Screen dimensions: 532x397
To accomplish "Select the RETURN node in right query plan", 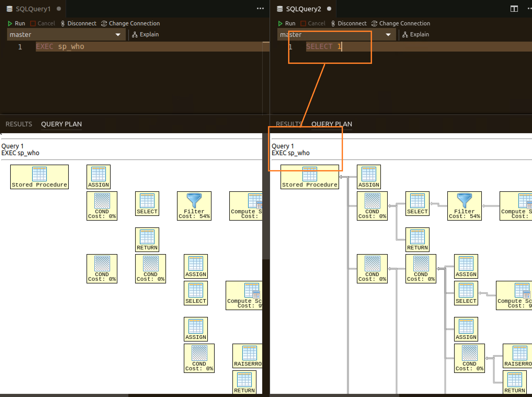I will click(417, 239).
